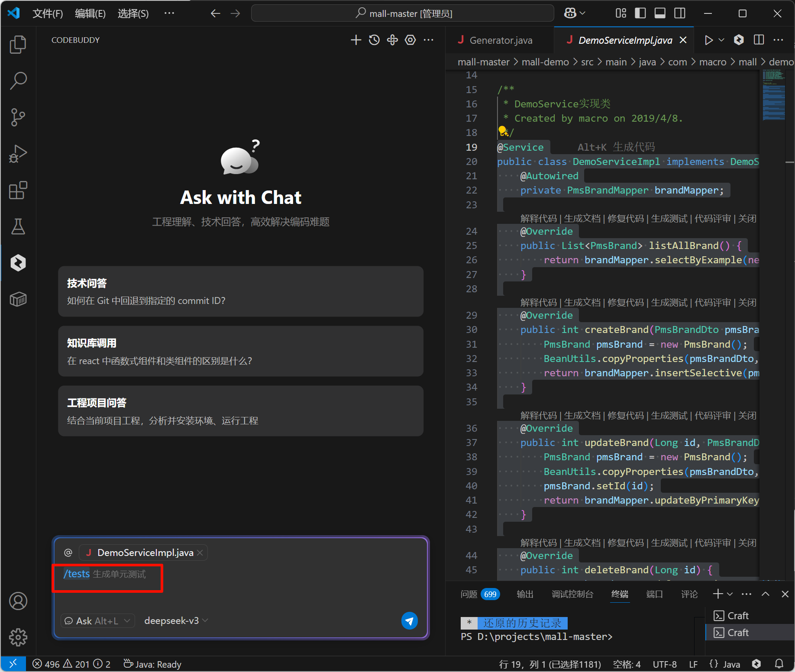The width and height of the screenshot is (795, 672).
Task: Open CodeBuddy chat history
Action: pyautogui.click(x=374, y=40)
